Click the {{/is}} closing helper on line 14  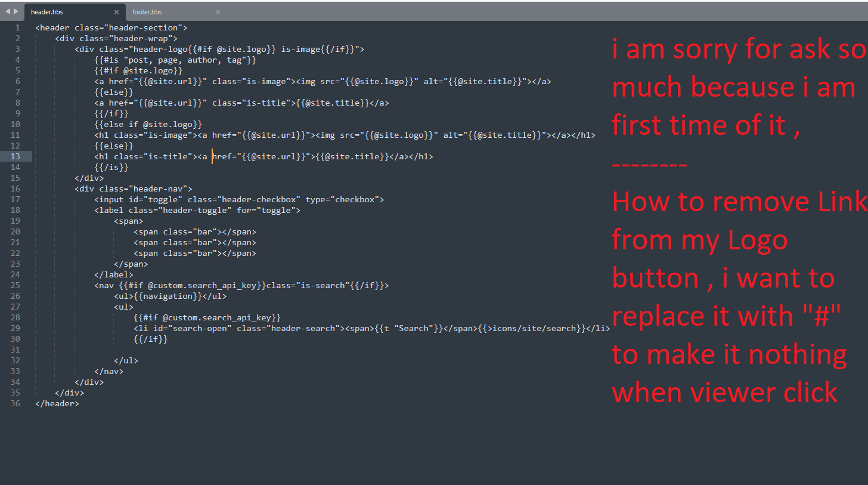tap(111, 167)
